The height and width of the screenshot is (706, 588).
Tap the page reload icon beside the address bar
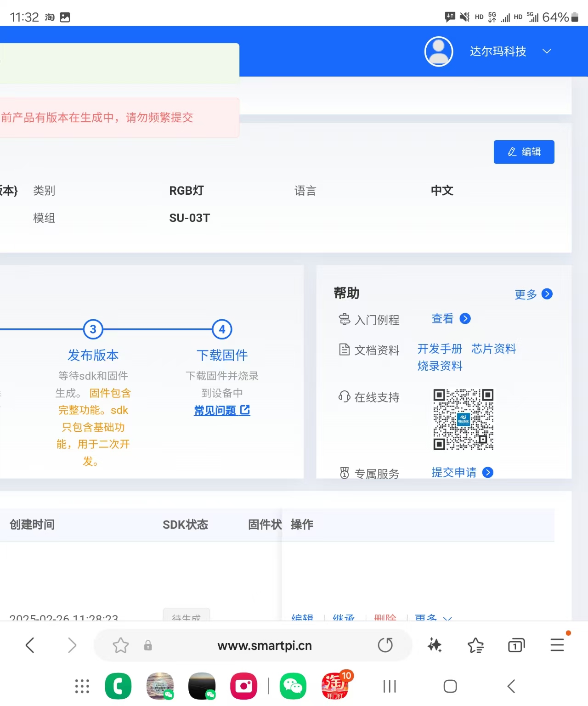coord(385,645)
